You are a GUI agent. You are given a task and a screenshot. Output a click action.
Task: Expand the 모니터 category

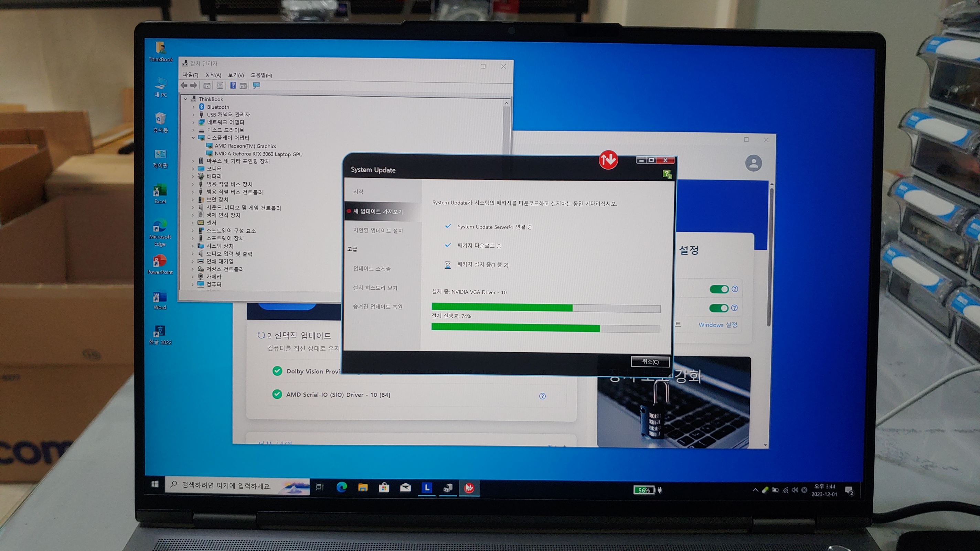tap(193, 169)
